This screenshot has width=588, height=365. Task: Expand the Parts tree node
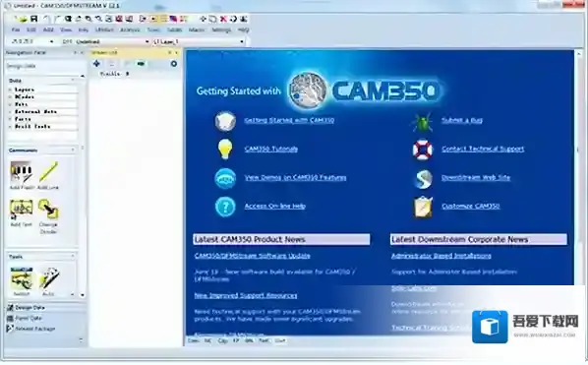(x=10, y=119)
